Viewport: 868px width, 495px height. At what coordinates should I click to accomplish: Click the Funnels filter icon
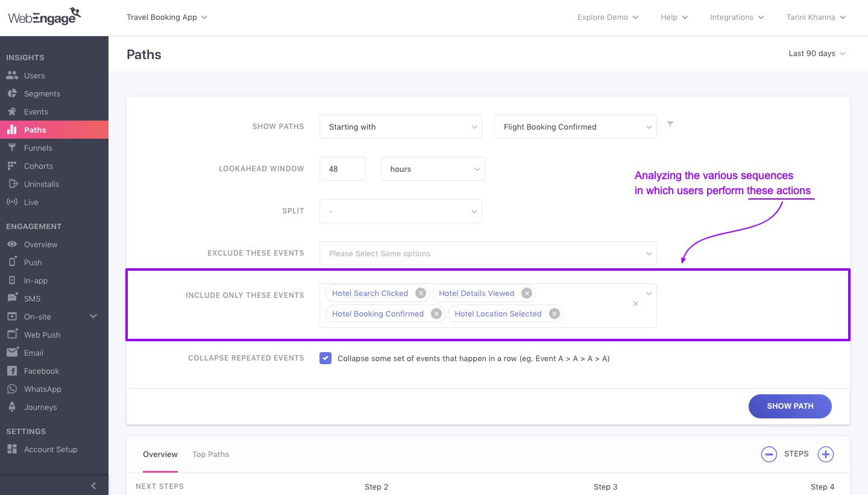pos(12,148)
